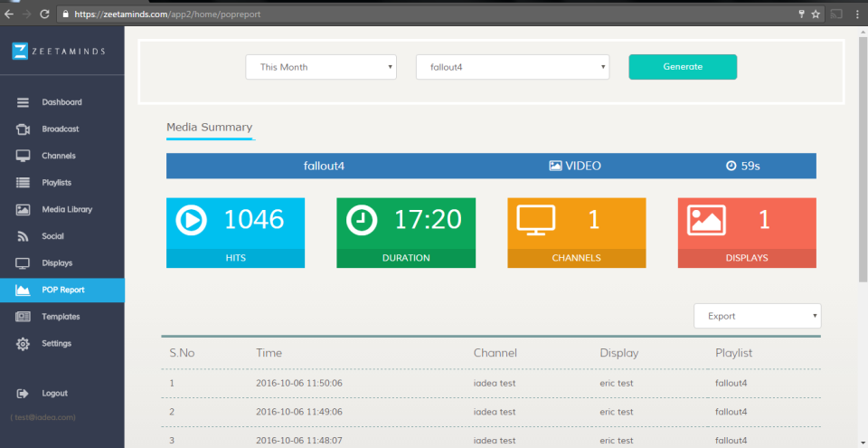
Task: Click eric test in row 2
Action: (x=617, y=412)
